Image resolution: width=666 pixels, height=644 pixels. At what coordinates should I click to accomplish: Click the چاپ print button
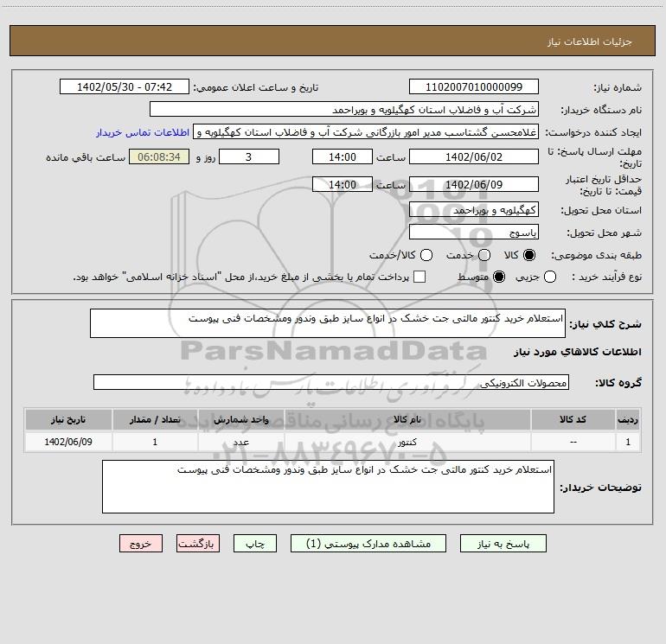[255, 544]
